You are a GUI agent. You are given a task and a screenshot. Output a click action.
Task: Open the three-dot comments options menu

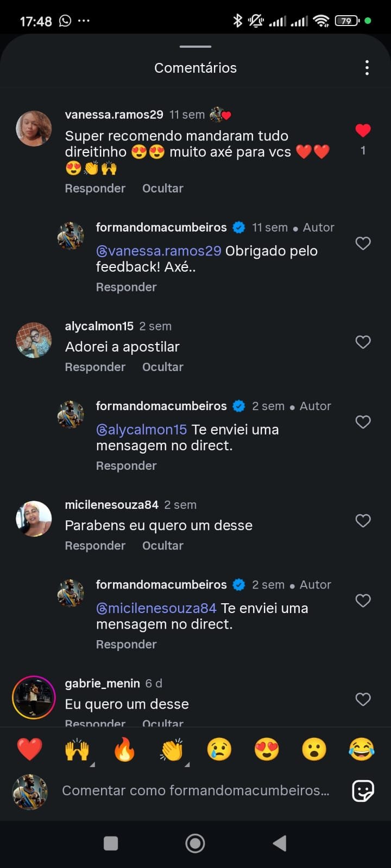point(367,68)
